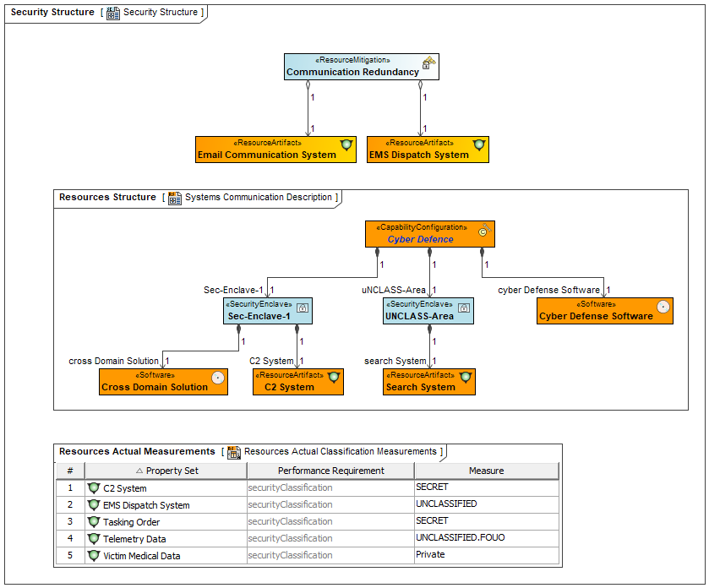Select the Communication Redundancy block
The width and height of the screenshot is (709, 588).
click(362, 67)
